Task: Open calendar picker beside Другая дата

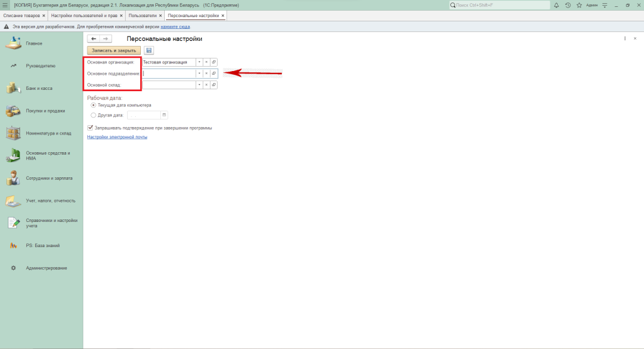Action: (164, 115)
